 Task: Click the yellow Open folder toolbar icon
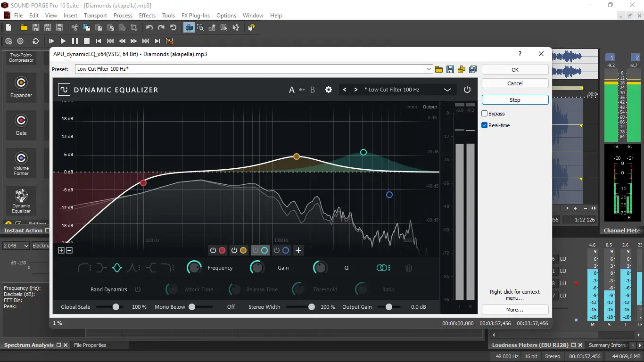coord(24,28)
